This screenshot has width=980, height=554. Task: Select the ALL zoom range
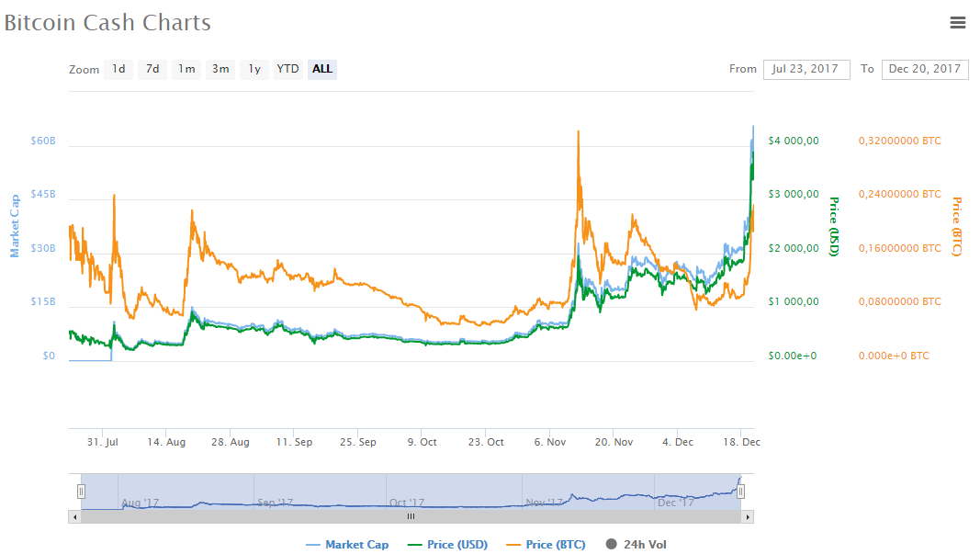pyautogui.click(x=321, y=69)
